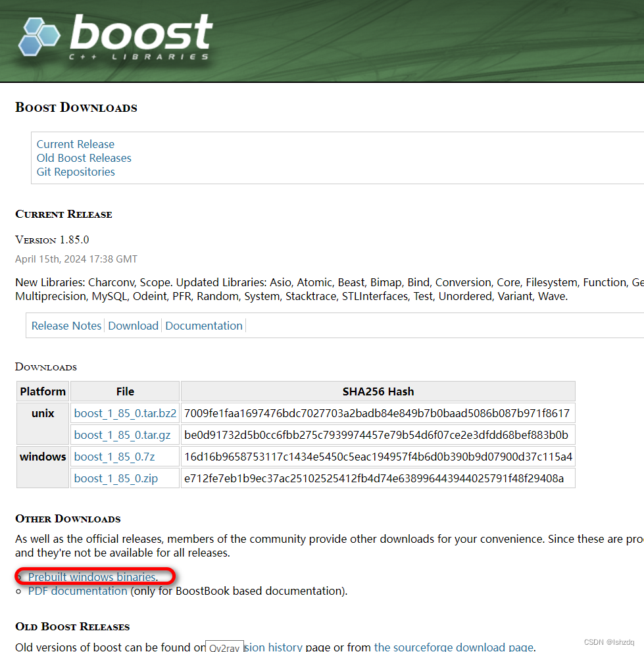
Task: Click the SHA256 Hash column header
Action: point(378,391)
